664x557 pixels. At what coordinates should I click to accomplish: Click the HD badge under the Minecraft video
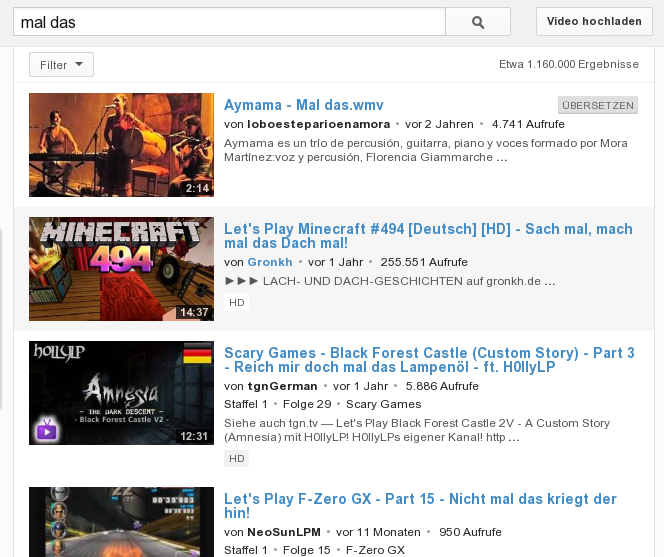tap(237, 302)
